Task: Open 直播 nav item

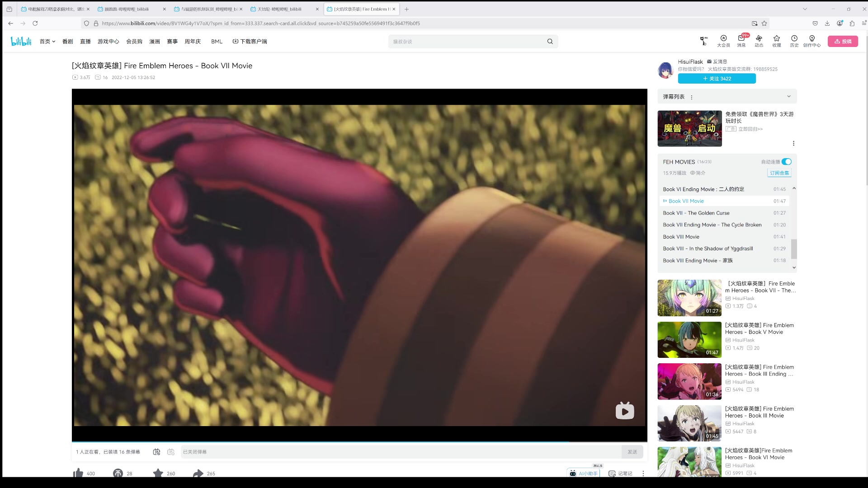Action: point(85,42)
